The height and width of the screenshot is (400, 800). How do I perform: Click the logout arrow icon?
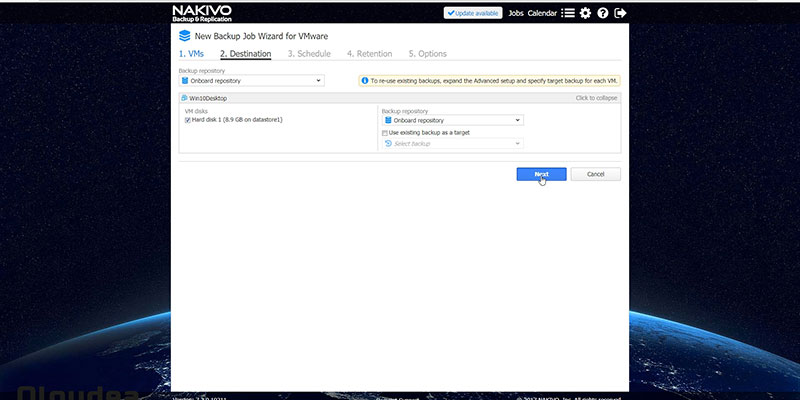tap(620, 13)
